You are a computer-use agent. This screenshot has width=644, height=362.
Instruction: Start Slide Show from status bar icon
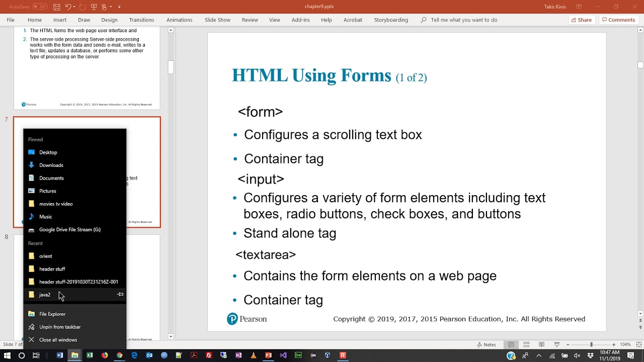point(556,344)
